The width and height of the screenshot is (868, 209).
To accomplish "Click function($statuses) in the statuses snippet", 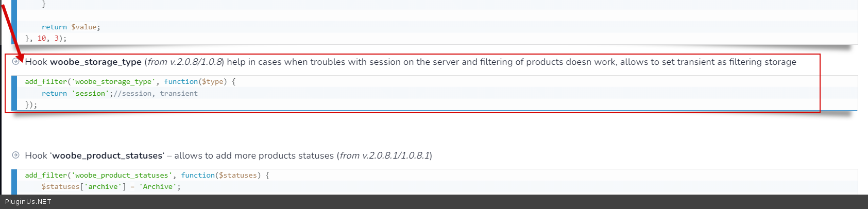I will (221, 175).
